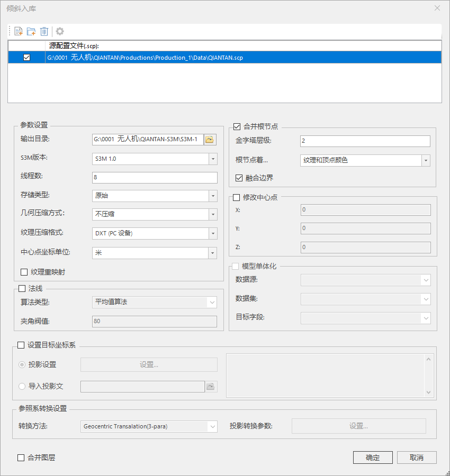The image size is (450, 476).
Task: Click the projection info scroll up arrow
Action: click(428, 360)
